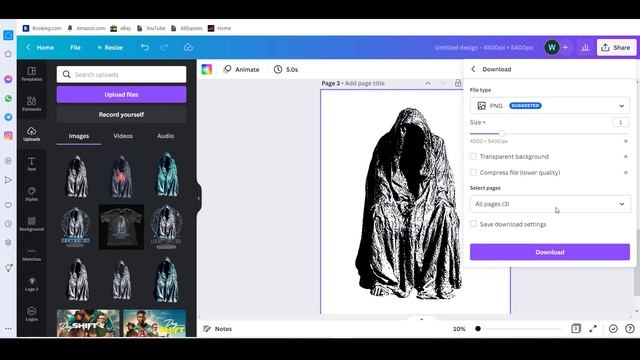Click the Share button
640x360 pixels.
pos(616,47)
